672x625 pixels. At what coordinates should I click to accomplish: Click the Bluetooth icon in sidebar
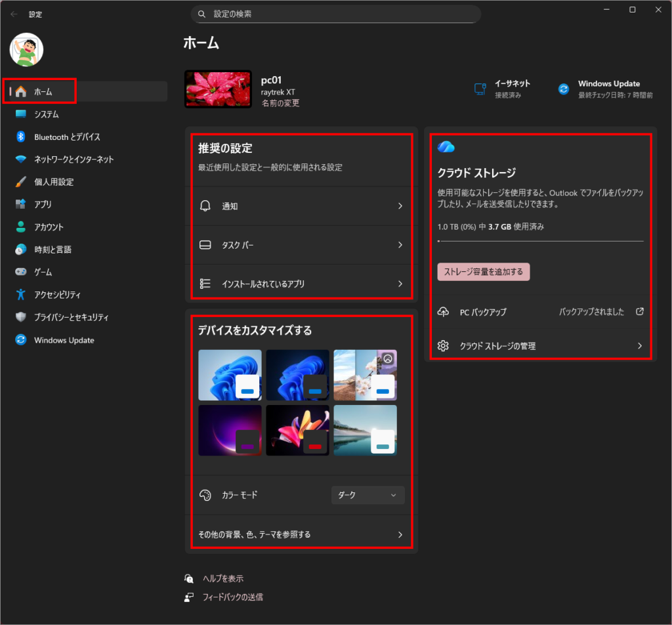(x=21, y=137)
